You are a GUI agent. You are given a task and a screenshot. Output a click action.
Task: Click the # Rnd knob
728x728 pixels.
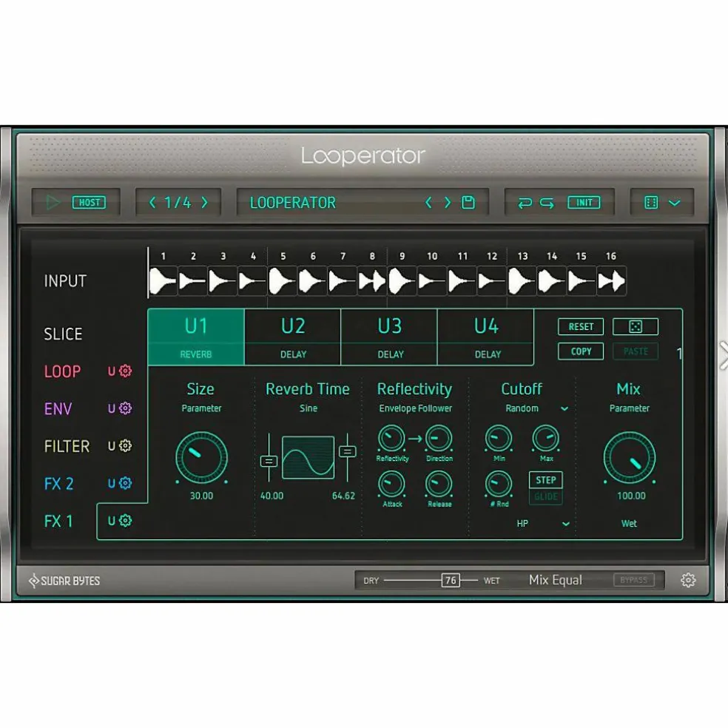tap(498, 484)
